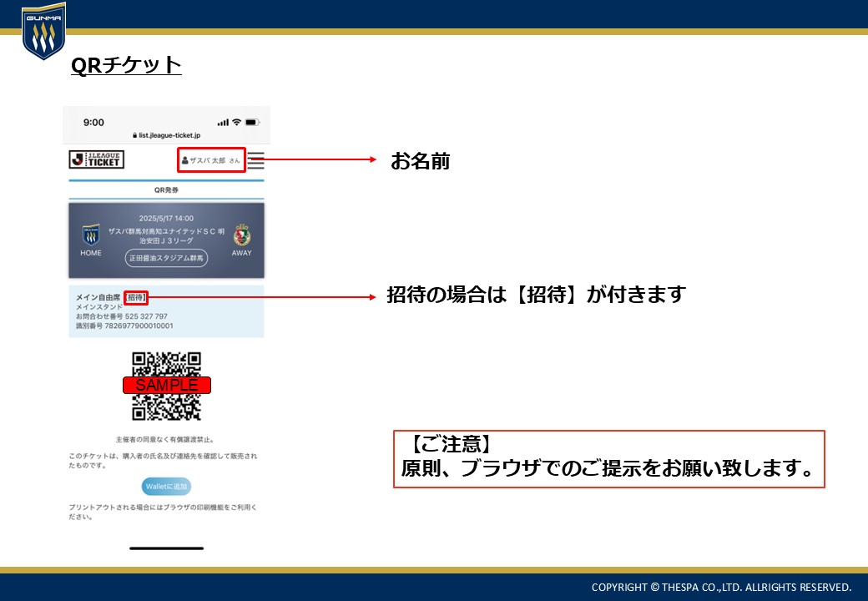This screenshot has height=601, width=868.
Task: Click the AWAY team crest
Action: coord(242,235)
